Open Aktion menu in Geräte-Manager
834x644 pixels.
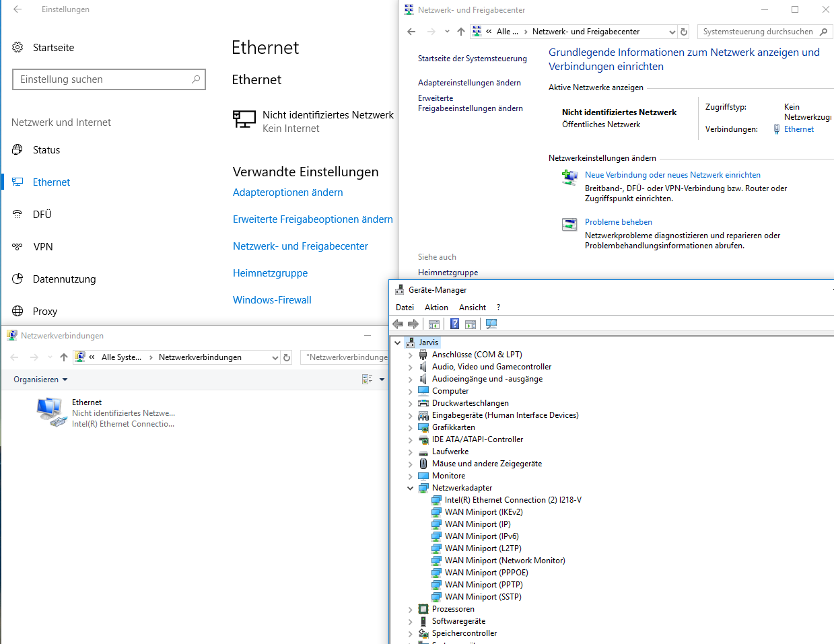tap(436, 308)
